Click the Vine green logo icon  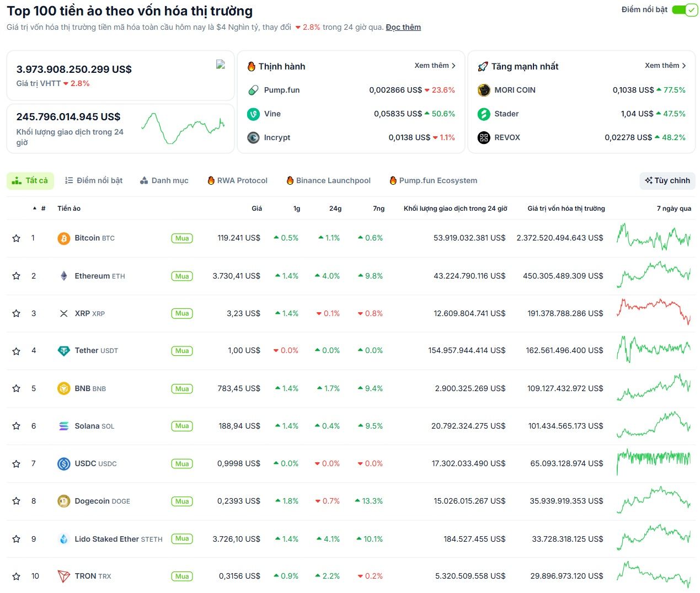253,114
